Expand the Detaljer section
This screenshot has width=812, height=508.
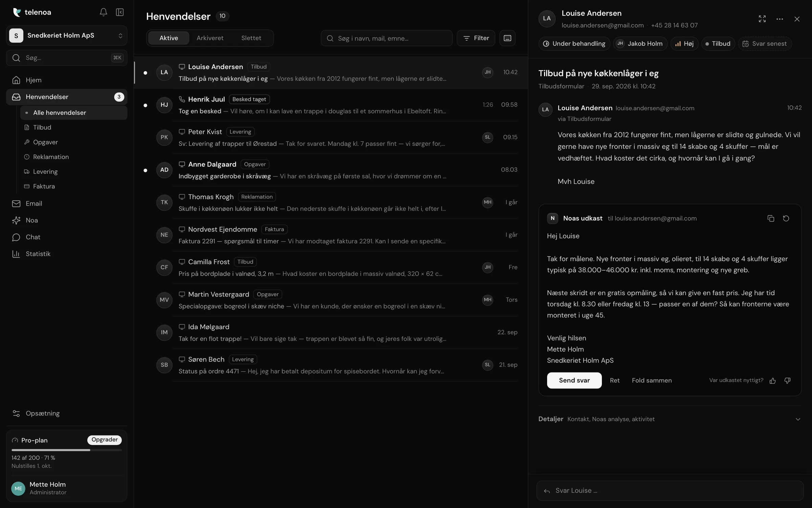670,419
